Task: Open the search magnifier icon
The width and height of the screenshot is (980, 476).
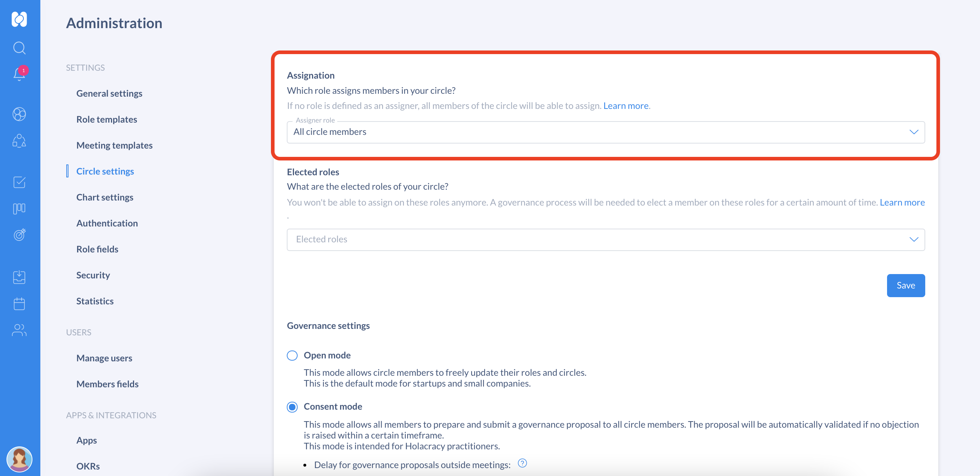Action: tap(19, 48)
